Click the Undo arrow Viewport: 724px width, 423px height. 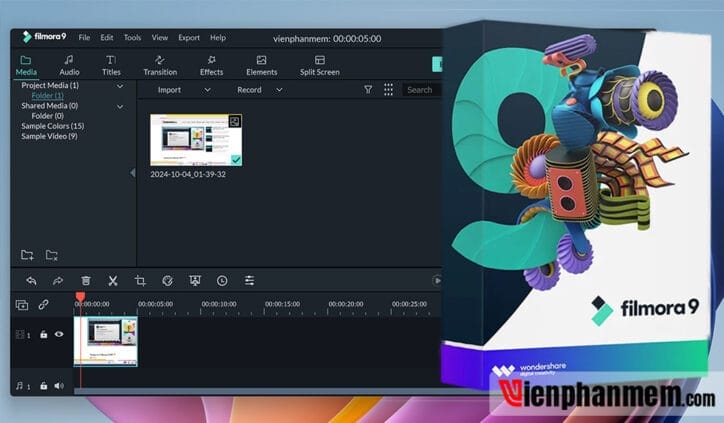pos(31,281)
